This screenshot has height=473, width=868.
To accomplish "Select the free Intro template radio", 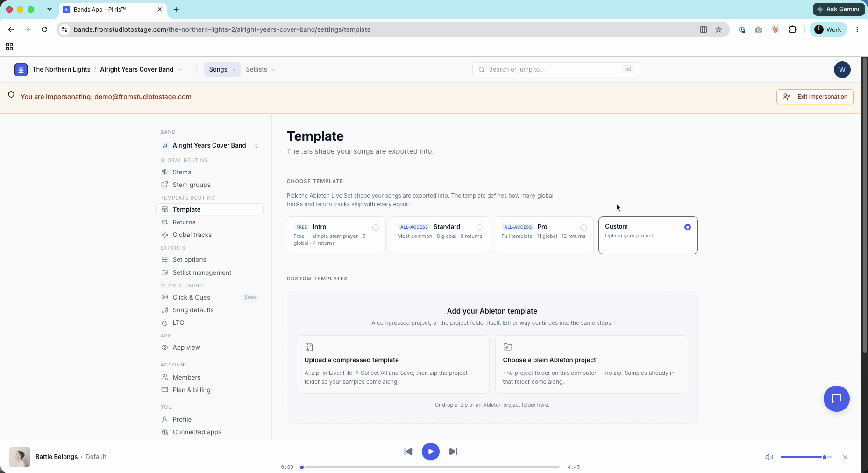I will 376,228.
